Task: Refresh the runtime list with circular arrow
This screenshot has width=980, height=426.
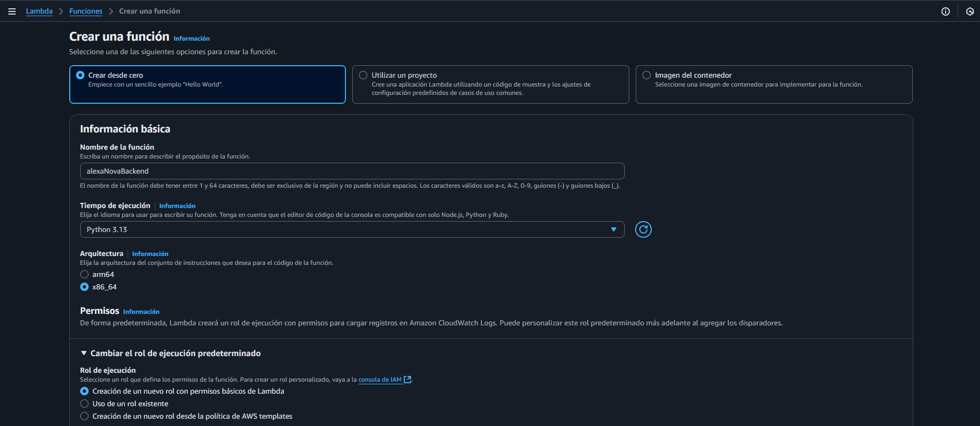Action: click(643, 229)
